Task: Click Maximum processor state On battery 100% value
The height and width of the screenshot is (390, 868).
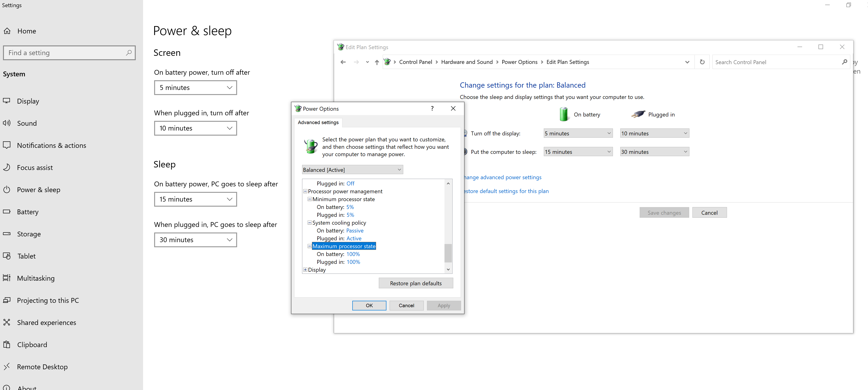Action: 353,254
